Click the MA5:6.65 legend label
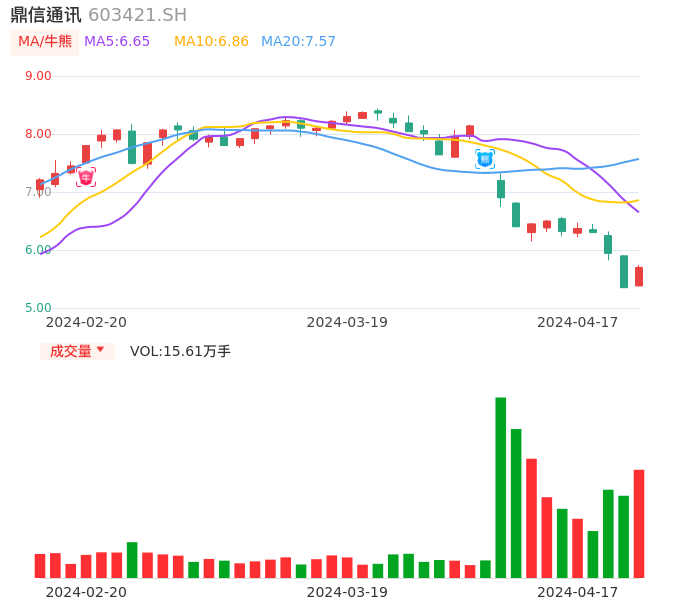Viewport: 686px width, 606px height. click(x=117, y=42)
